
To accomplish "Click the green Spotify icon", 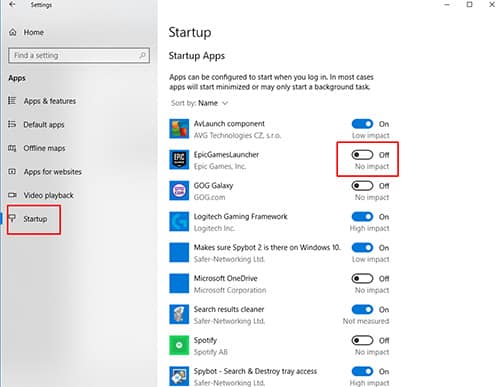I will [179, 345].
